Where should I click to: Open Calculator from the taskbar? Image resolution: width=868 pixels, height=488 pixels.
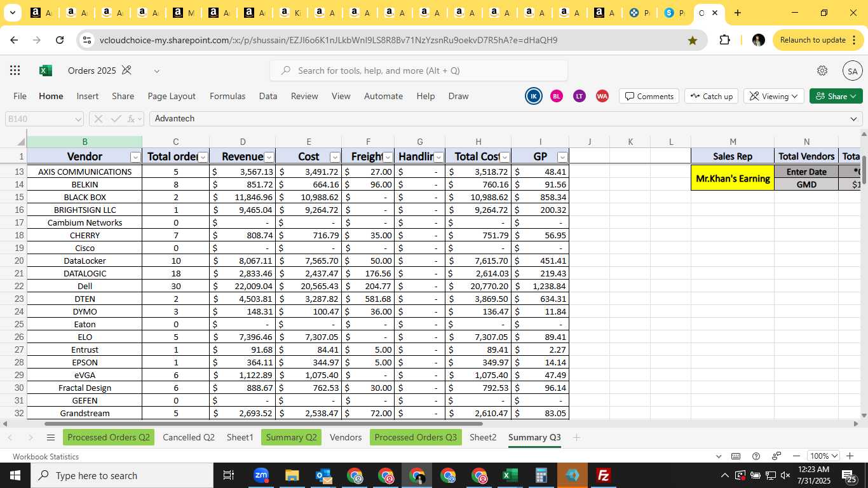coord(541,475)
